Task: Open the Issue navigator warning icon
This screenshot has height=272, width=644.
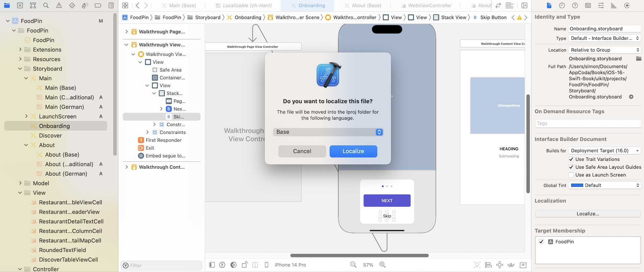Action: click(x=59, y=5)
